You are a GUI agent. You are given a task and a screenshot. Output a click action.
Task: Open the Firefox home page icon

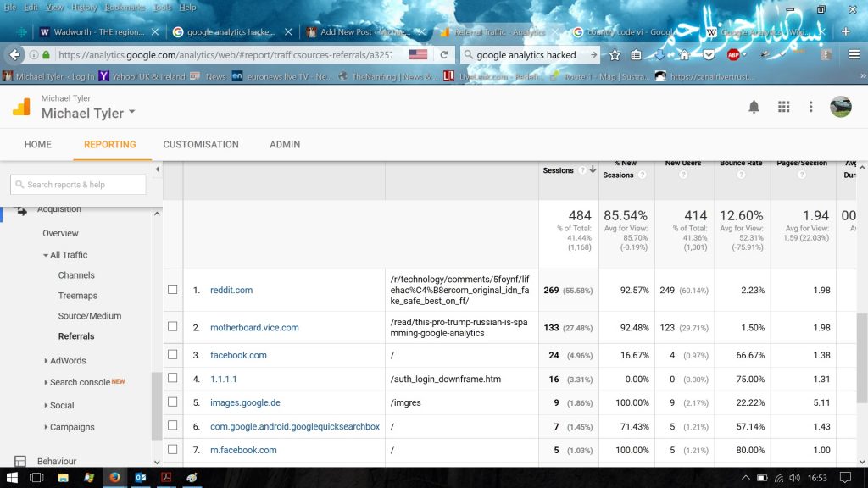click(684, 55)
